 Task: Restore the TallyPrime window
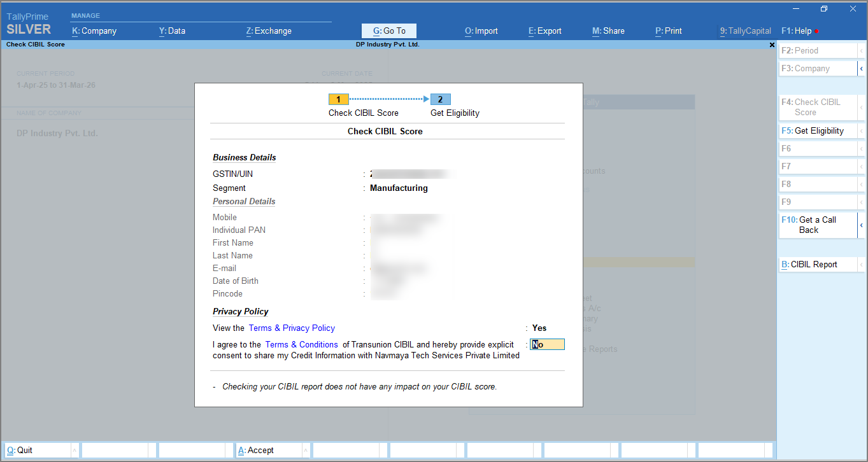(x=824, y=9)
